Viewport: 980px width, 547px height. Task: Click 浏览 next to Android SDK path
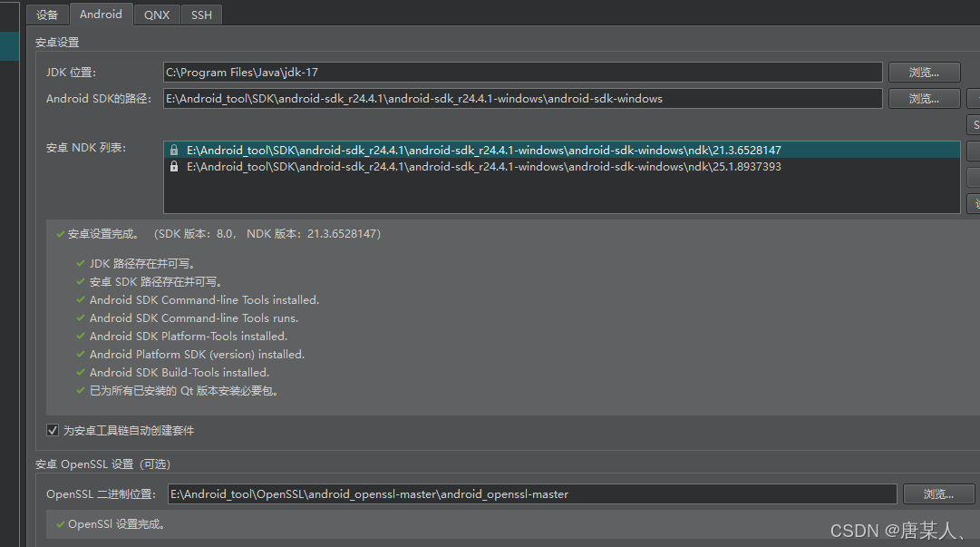click(924, 98)
